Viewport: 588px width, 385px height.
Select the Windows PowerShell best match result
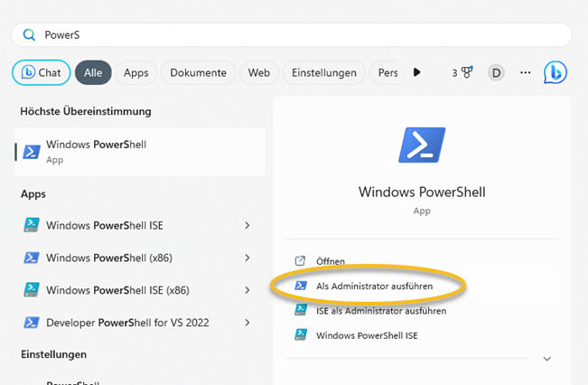click(140, 152)
